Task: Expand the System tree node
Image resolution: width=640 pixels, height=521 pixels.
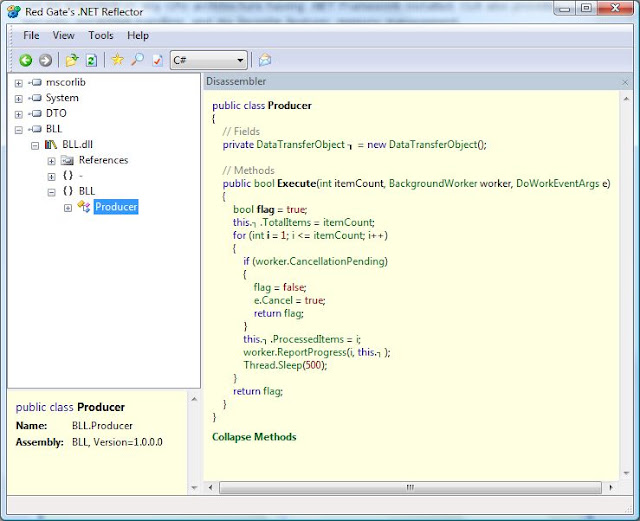Action: pyautogui.click(x=18, y=99)
